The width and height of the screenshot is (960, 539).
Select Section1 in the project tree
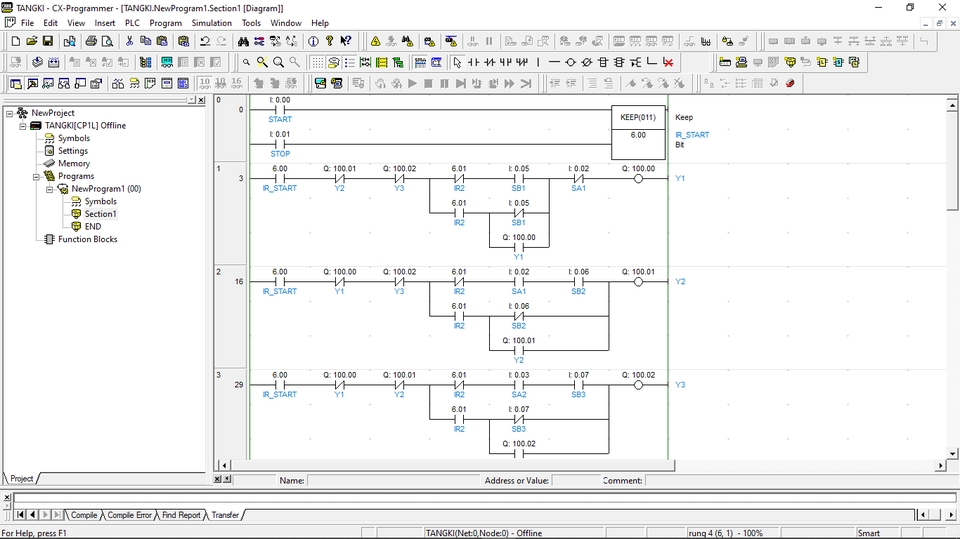pyautogui.click(x=100, y=214)
